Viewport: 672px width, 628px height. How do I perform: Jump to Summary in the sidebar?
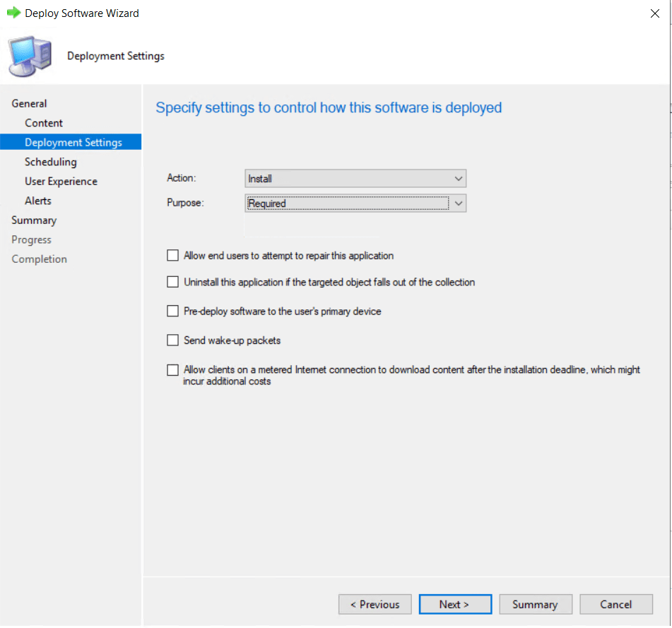click(34, 220)
